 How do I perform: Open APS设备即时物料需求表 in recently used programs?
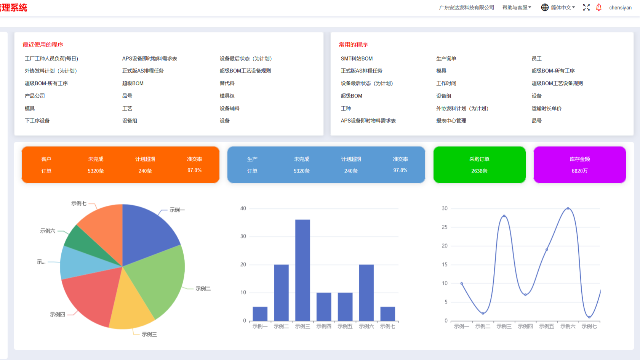point(149,58)
